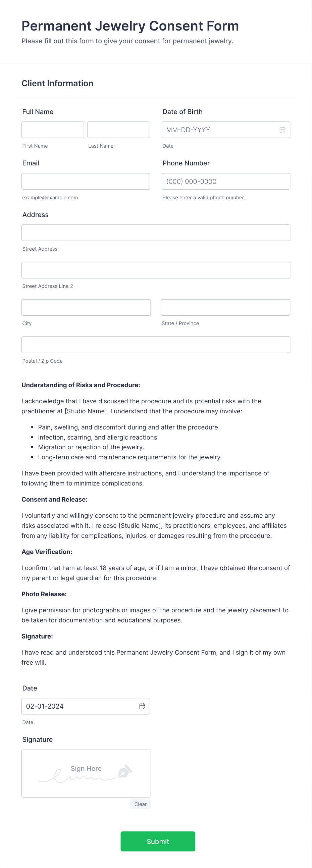The width and height of the screenshot is (312, 868).
Task: Click the Sign Here signature pad
Action: [86, 773]
